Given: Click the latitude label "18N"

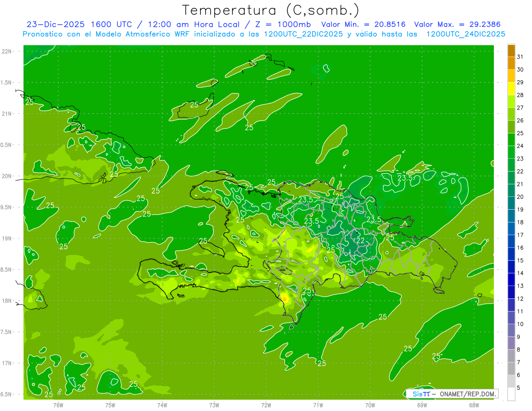Looking at the screenshot, I should click(x=8, y=301).
